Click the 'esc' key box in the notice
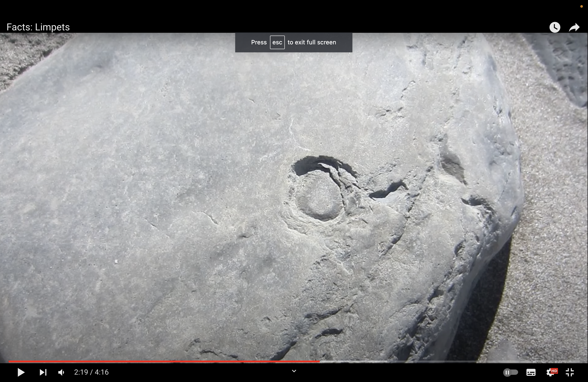588x382 pixels. tap(277, 42)
